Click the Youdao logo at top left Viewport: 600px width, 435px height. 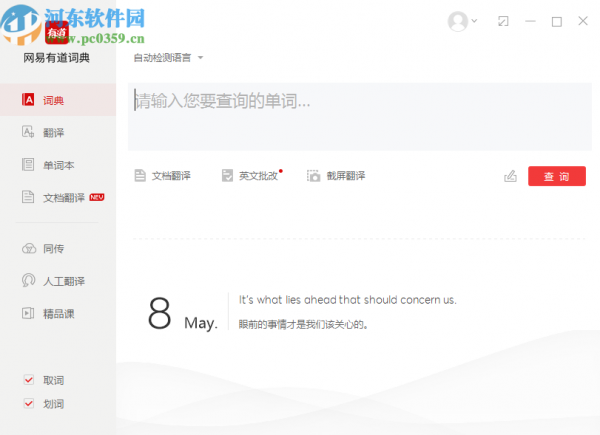click(x=57, y=33)
